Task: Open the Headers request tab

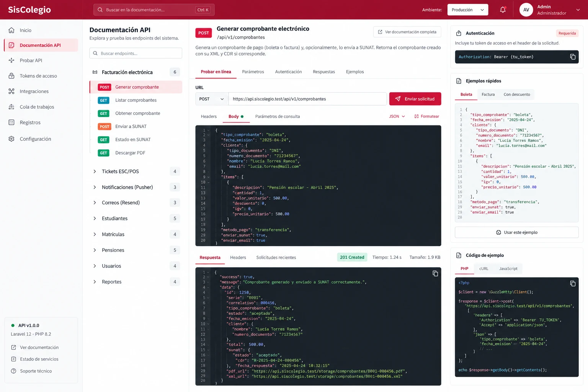Action: [209, 116]
